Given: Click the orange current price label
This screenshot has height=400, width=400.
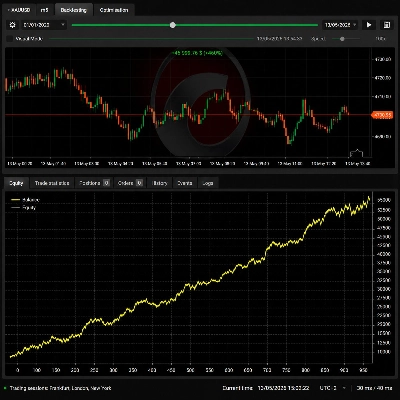Looking at the screenshot, I should pyautogui.click(x=382, y=115).
